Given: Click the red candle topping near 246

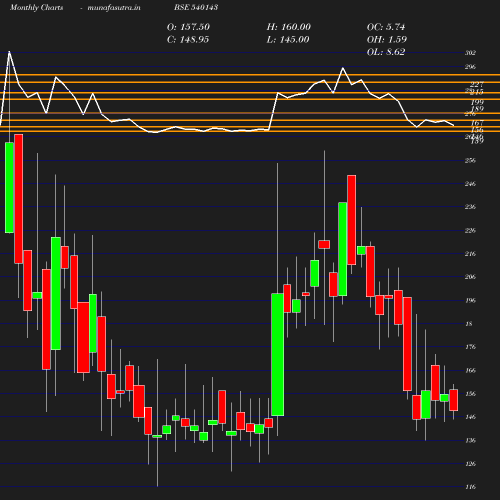Looking at the screenshot, I should click(x=352, y=220).
